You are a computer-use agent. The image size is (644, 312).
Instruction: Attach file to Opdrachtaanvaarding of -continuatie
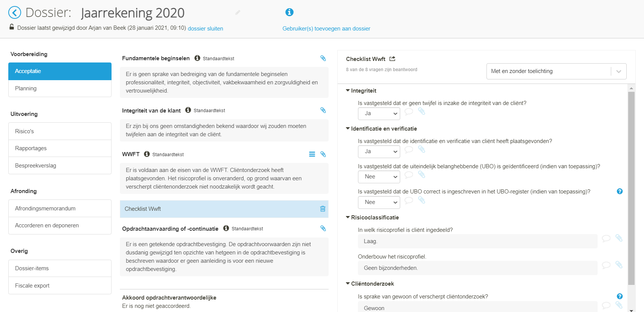click(323, 228)
